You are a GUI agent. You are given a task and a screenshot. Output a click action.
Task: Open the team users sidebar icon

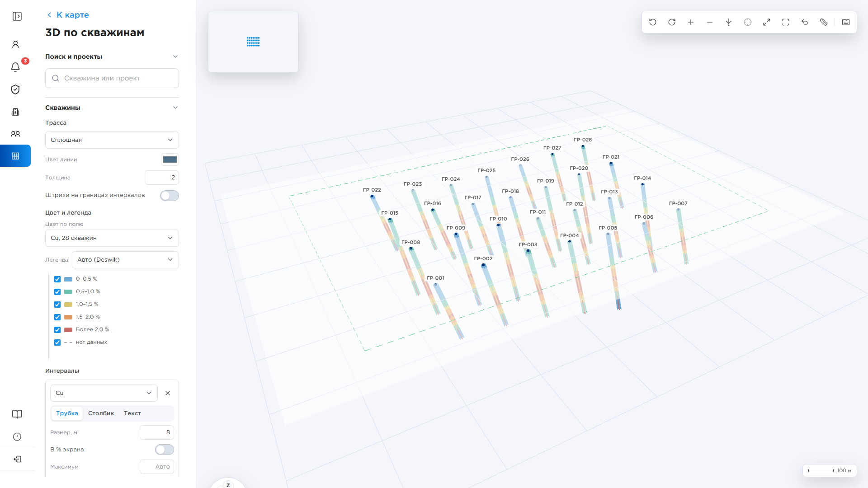(15, 134)
